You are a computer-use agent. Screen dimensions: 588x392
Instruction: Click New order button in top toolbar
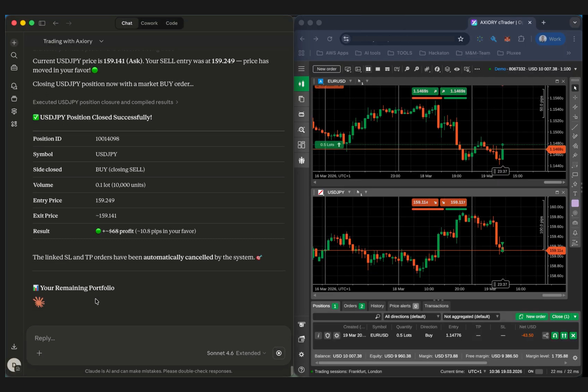tap(327, 69)
